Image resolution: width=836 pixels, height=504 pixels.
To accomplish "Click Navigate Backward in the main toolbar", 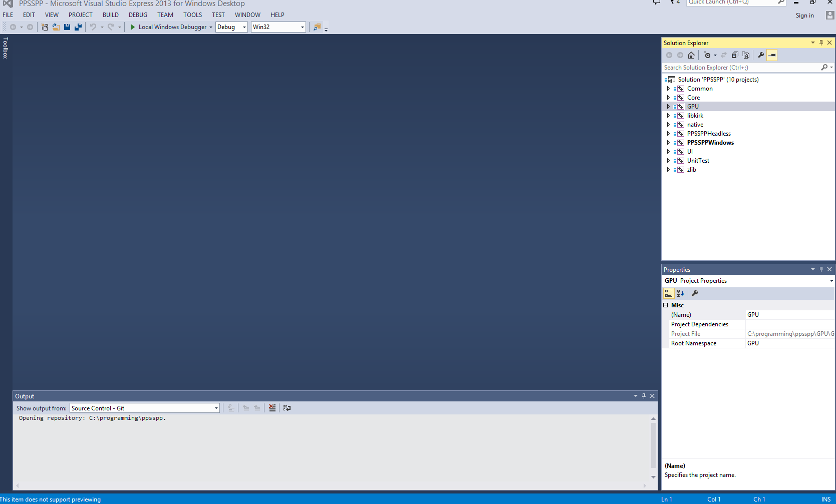I will point(13,27).
